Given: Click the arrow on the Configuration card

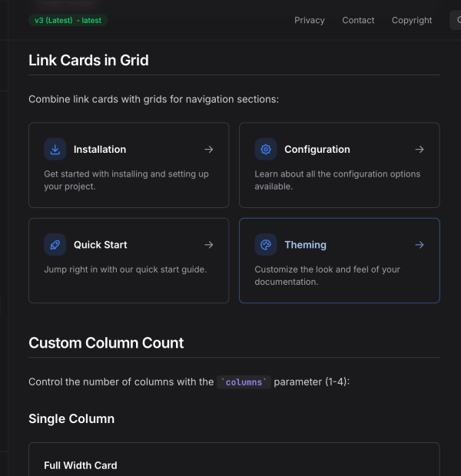Looking at the screenshot, I should click(420, 150).
